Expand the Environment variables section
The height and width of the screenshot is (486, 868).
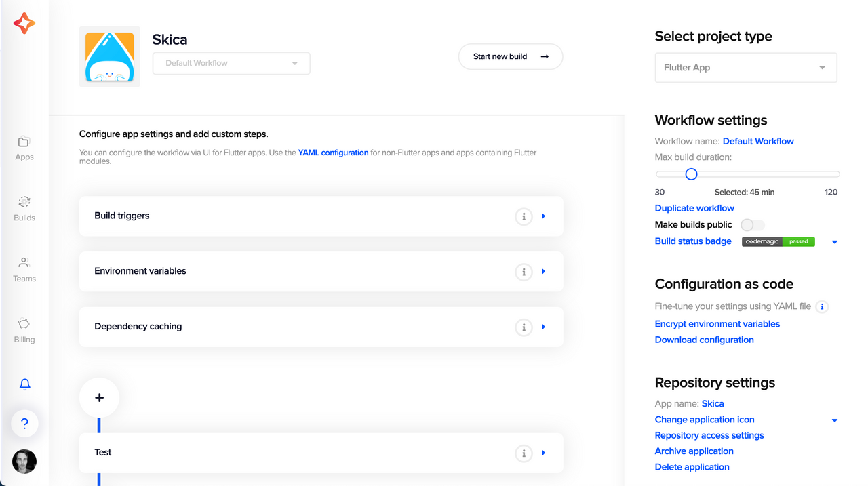544,272
